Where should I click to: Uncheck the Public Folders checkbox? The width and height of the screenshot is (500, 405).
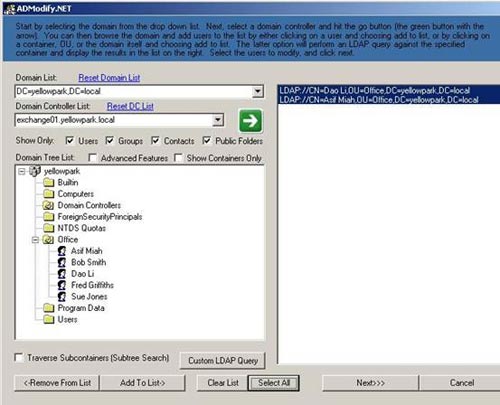tap(207, 141)
